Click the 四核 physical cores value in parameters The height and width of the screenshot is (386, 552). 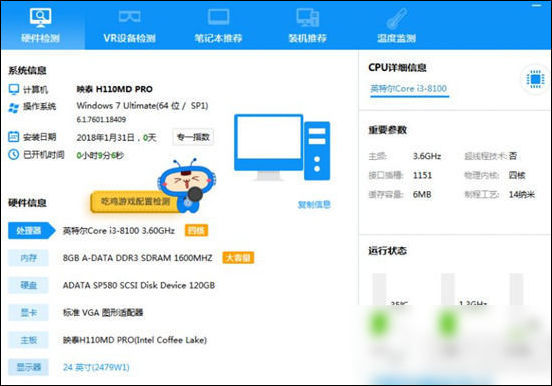tap(517, 175)
